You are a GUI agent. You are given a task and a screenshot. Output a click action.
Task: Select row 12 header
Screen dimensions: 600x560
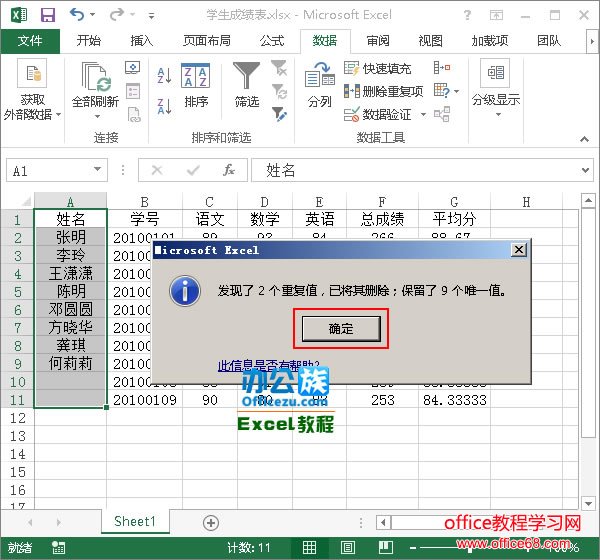[18, 418]
